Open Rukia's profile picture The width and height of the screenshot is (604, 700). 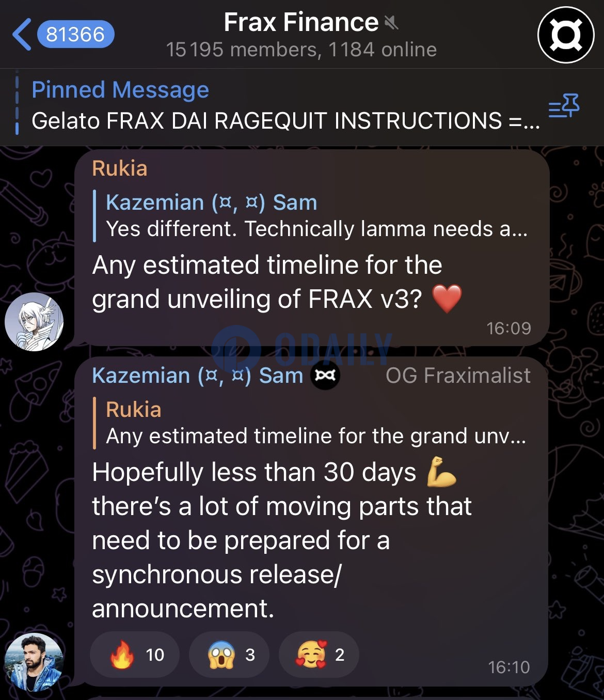tap(34, 321)
